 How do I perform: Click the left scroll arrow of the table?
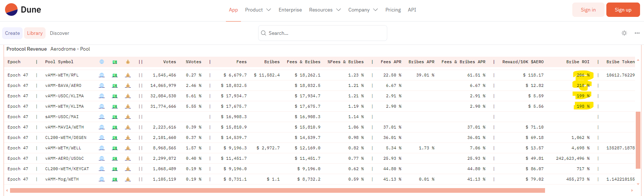[7, 191]
